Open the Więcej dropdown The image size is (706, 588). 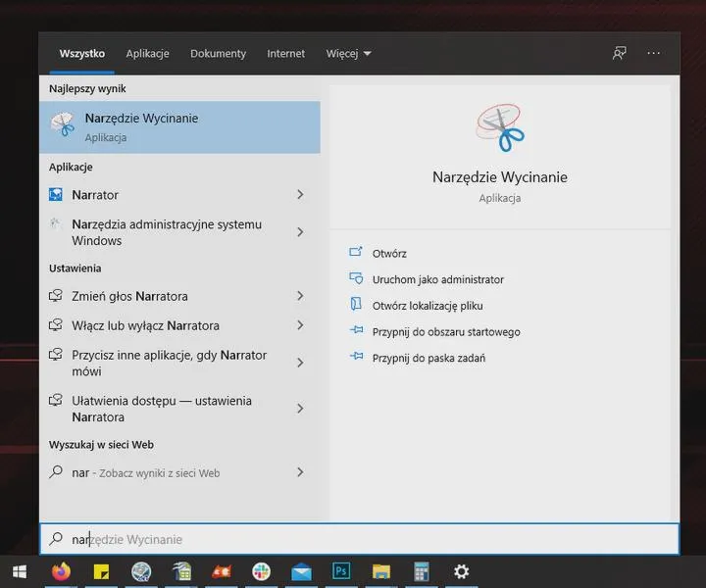coord(348,54)
